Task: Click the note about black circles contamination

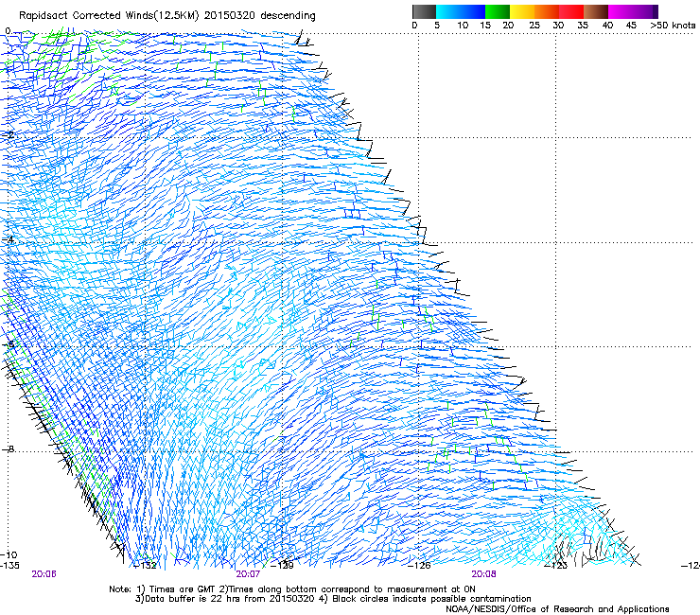Action: [x=431, y=599]
